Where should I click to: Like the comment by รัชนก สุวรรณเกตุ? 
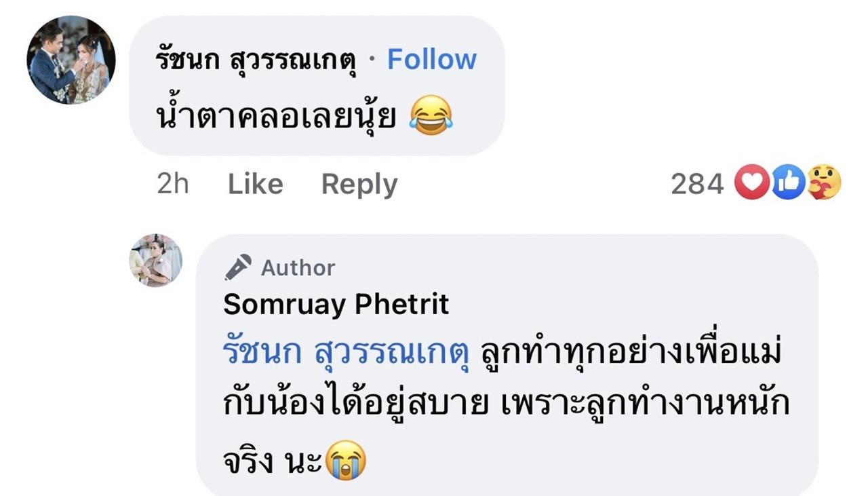point(255,184)
